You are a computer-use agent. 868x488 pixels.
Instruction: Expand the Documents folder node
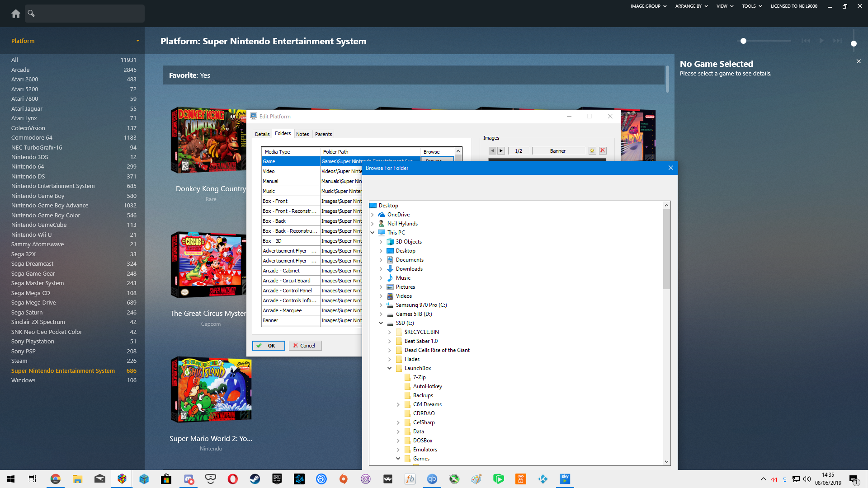(x=381, y=260)
